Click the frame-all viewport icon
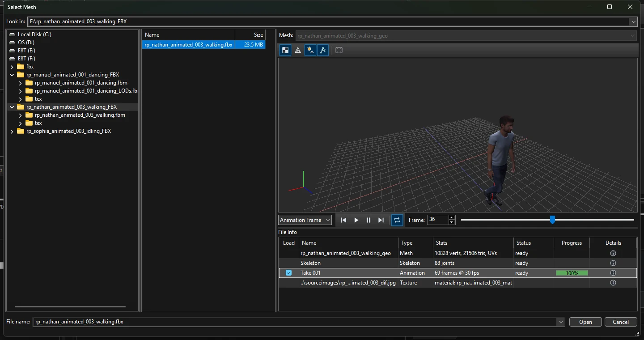 339,50
